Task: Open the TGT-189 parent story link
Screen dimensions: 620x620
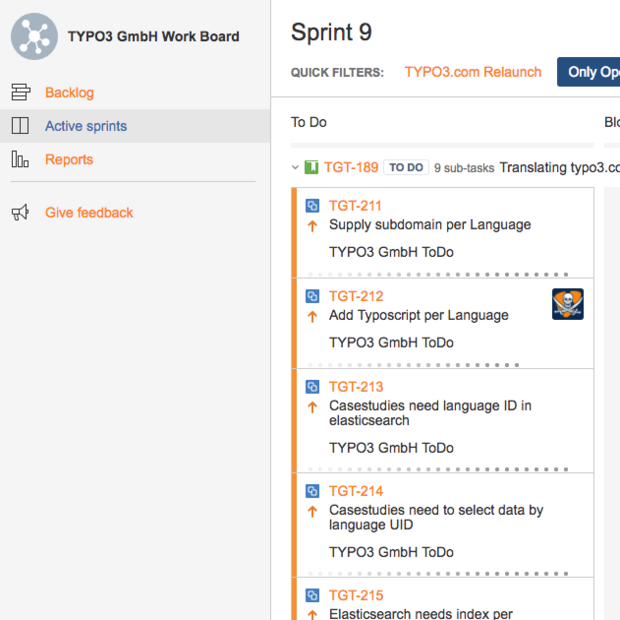Action: (x=351, y=168)
